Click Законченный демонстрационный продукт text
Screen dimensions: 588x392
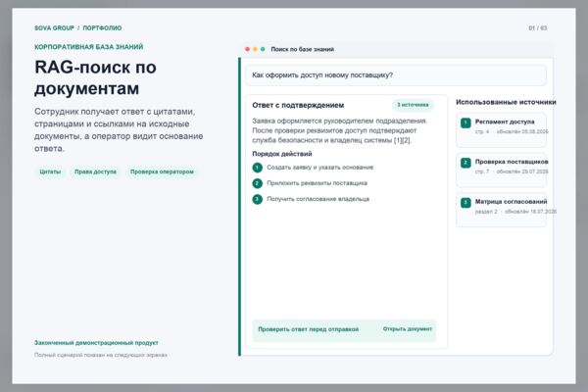[x=96, y=343]
